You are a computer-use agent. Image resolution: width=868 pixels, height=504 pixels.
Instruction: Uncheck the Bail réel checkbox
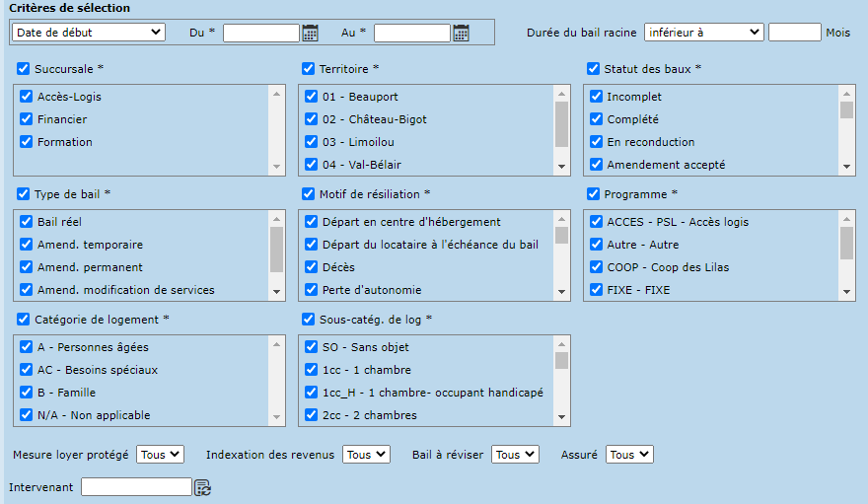[27, 222]
